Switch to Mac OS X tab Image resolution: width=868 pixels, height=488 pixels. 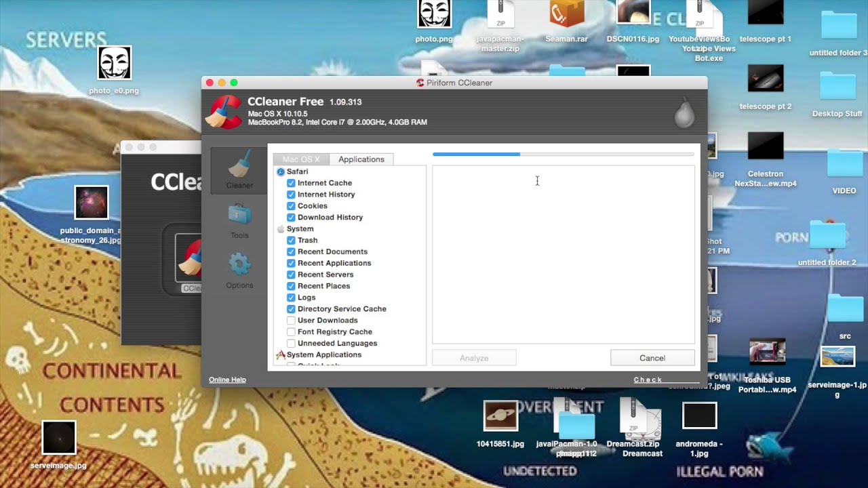(x=301, y=159)
